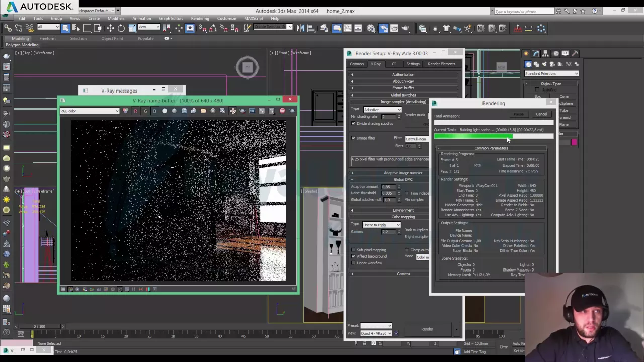This screenshot has height=362, width=644.
Task: Click the Track Mouse While Rendering icon
Action: coord(232,111)
